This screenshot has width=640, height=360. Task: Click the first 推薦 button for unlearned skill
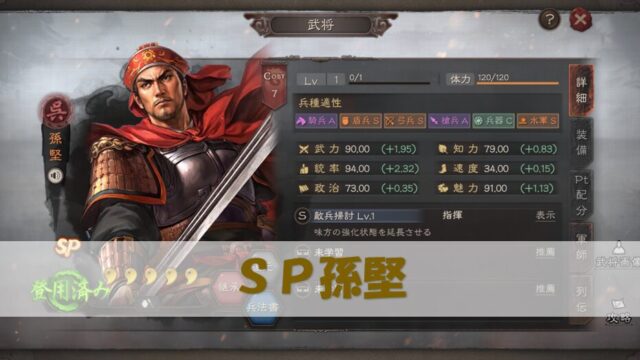[545, 252]
